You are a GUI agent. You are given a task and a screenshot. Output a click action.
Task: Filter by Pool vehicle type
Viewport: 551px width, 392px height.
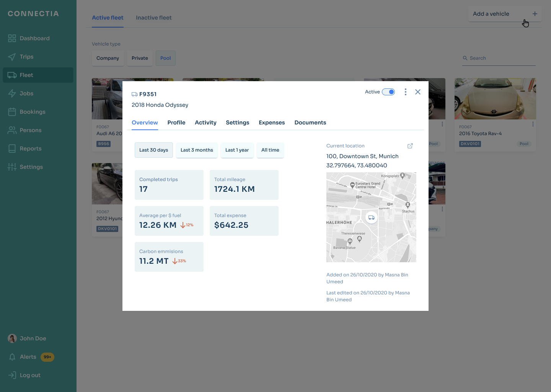click(x=166, y=58)
